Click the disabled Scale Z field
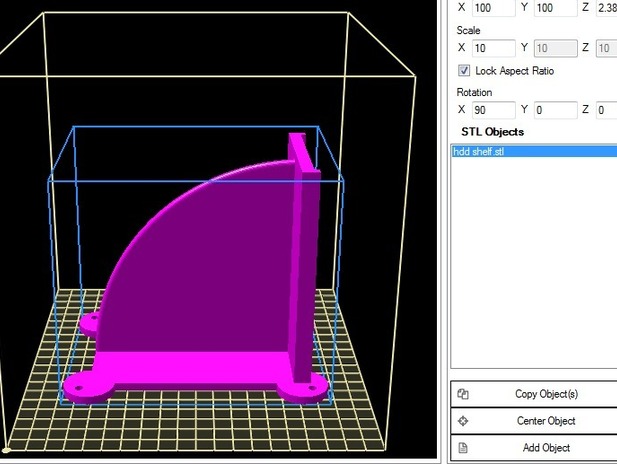Screen dimensions: 617x464 coord(606,48)
